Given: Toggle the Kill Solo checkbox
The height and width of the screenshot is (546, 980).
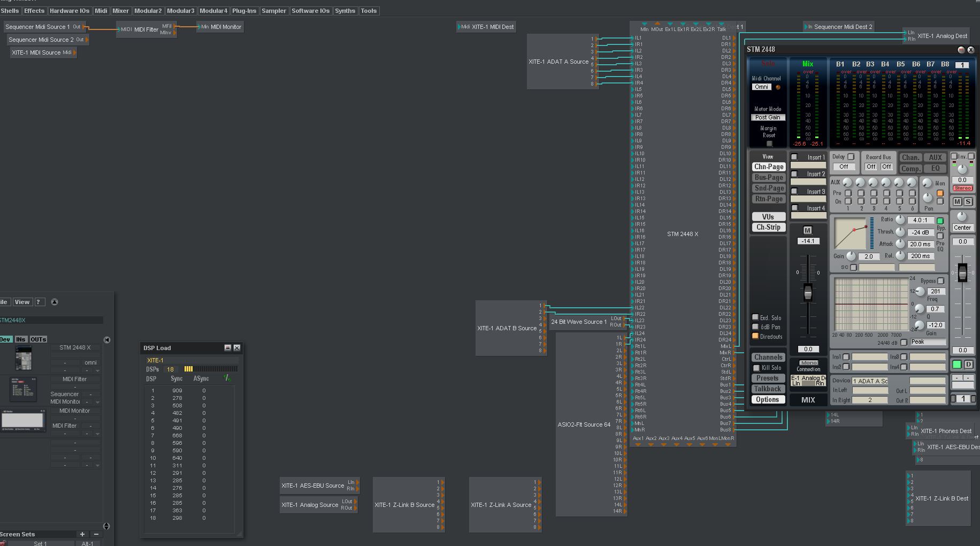Looking at the screenshot, I should click(x=756, y=368).
